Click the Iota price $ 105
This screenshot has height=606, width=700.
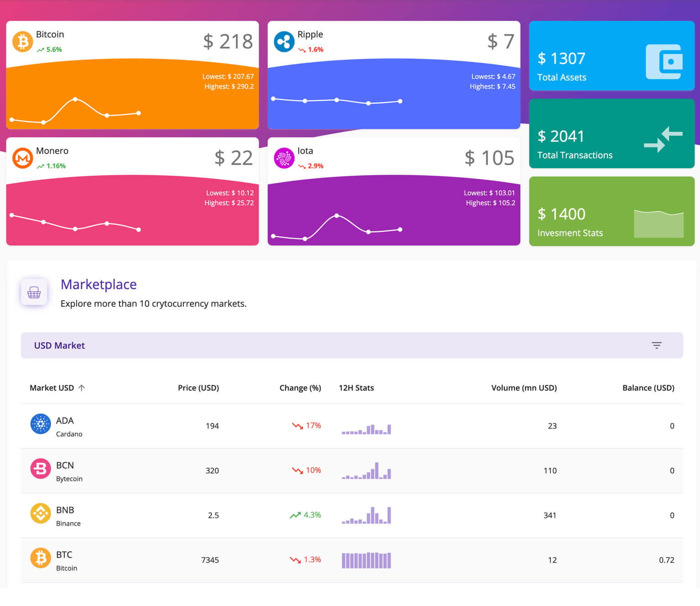pos(489,158)
